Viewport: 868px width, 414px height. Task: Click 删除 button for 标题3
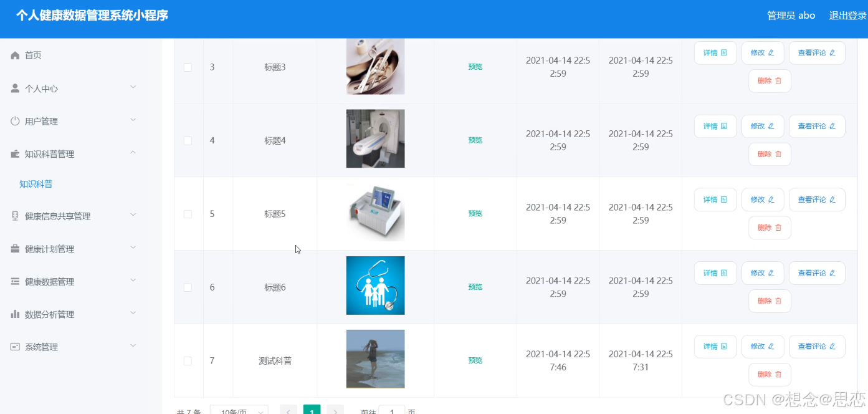pos(770,81)
